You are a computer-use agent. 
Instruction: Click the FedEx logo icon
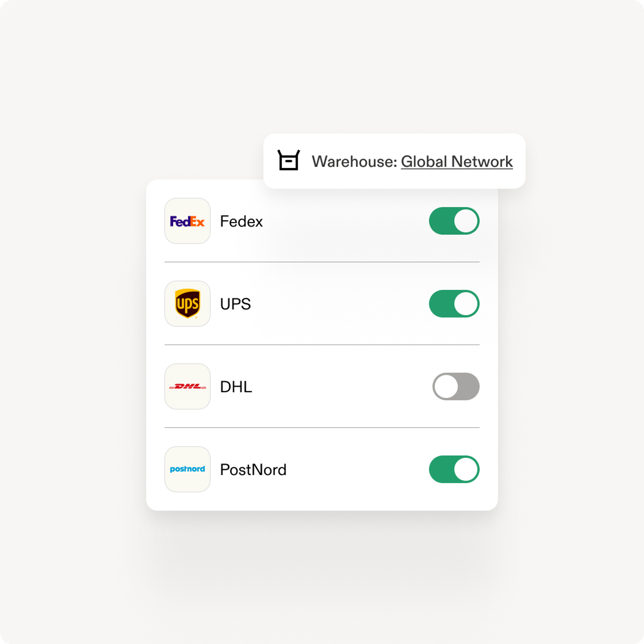tap(187, 221)
